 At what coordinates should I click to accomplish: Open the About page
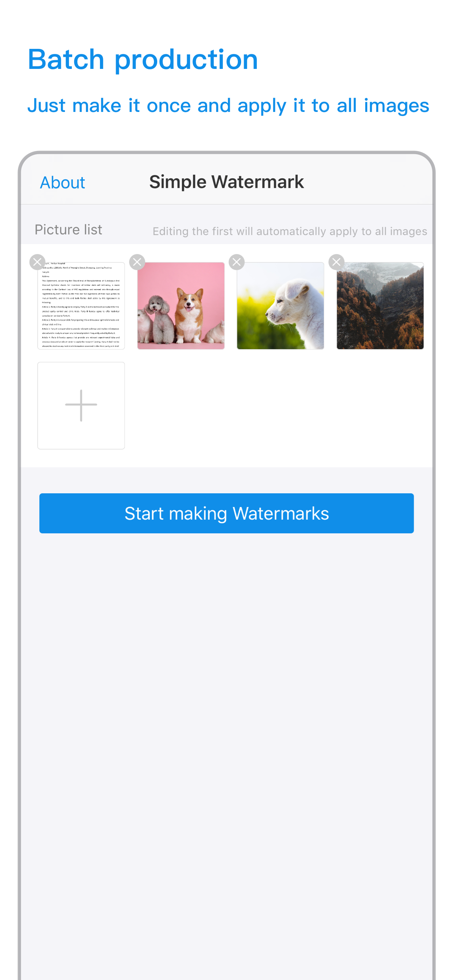point(62,183)
